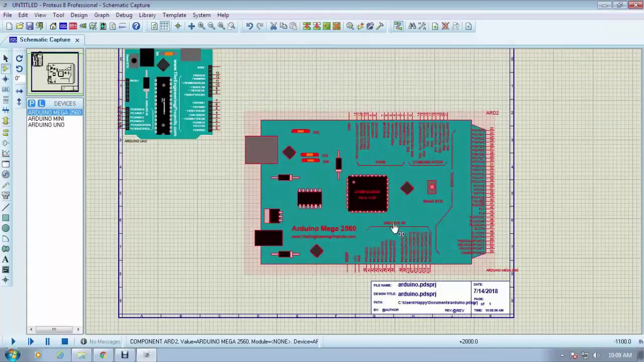Open the Template menu
The height and width of the screenshot is (362, 644).
coord(175,15)
